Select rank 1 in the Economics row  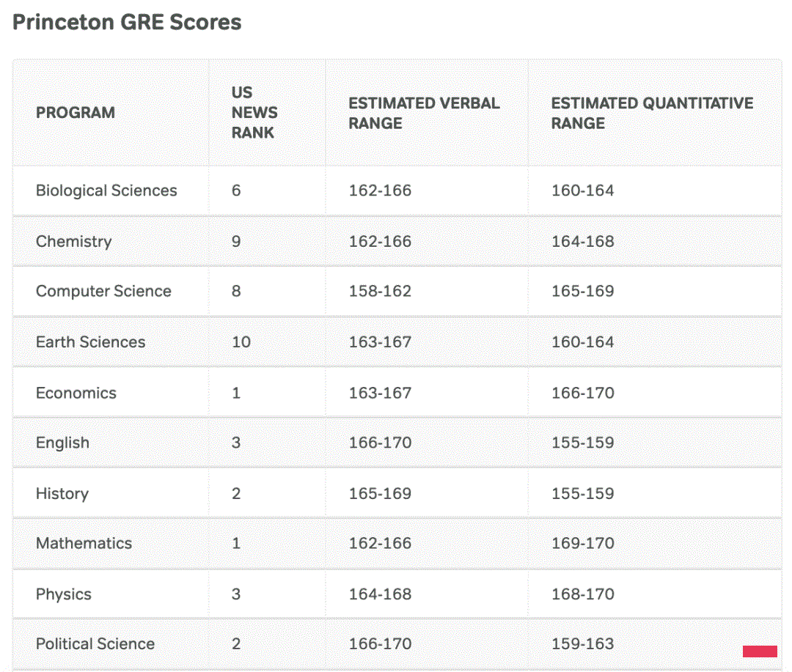pos(236,393)
